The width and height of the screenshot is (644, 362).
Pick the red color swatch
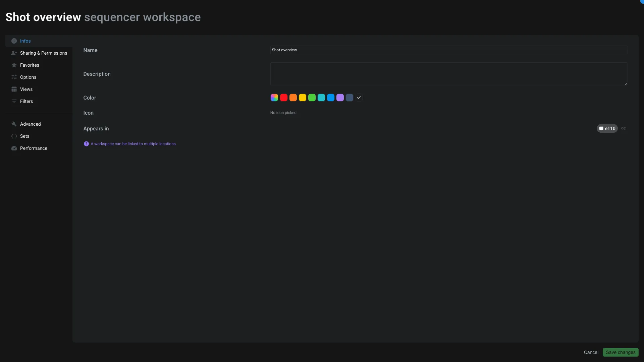pos(283,98)
